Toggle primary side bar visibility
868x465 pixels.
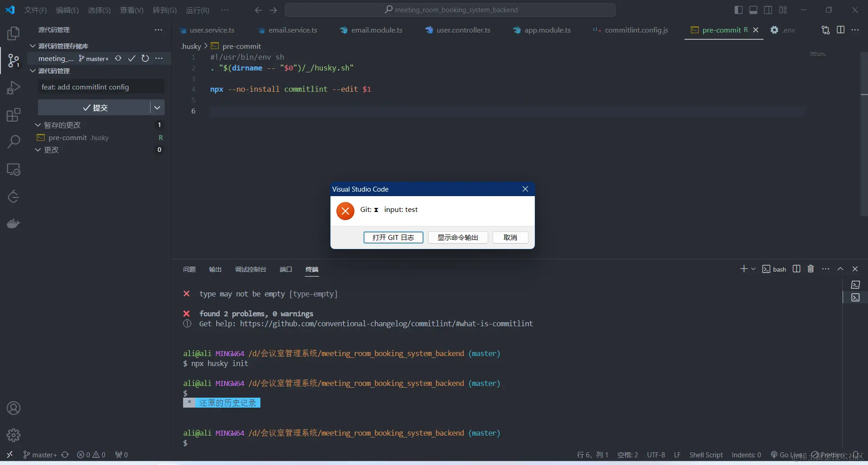point(739,10)
